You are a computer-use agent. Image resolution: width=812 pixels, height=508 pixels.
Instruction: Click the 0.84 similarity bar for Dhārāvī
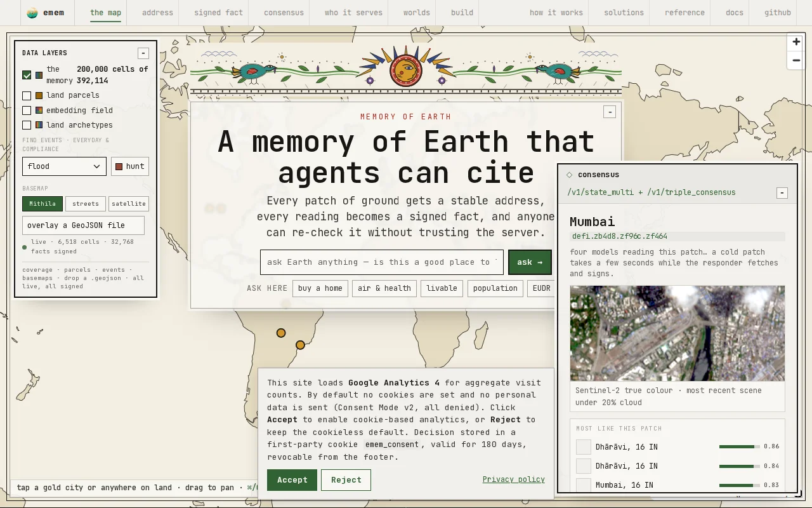tap(740, 466)
